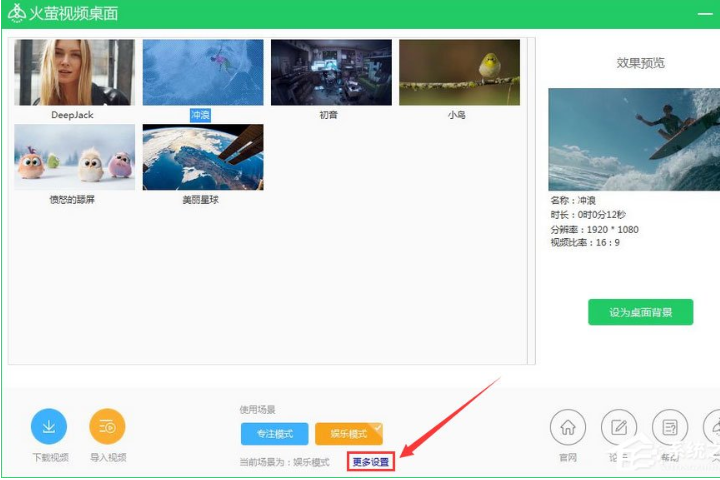Click the 导入视频 text label
The image size is (720, 480).
coord(108,457)
